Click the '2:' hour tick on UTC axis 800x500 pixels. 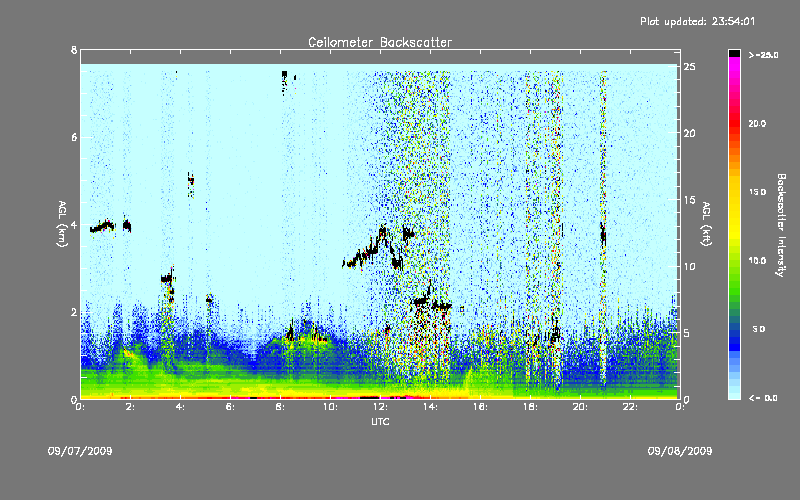130,407
